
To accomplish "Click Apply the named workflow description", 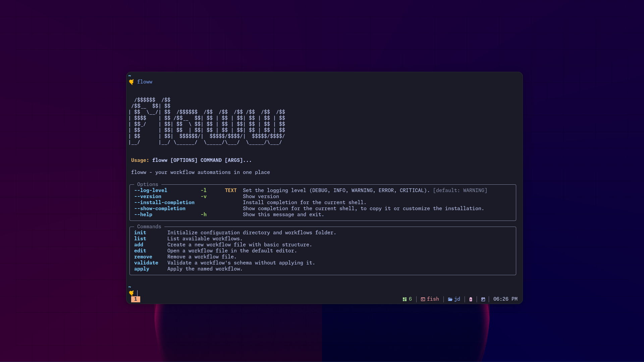I will (x=205, y=269).
